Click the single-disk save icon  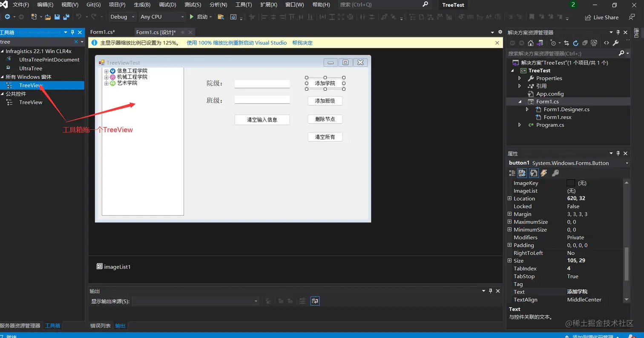pyautogui.click(x=57, y=17)
